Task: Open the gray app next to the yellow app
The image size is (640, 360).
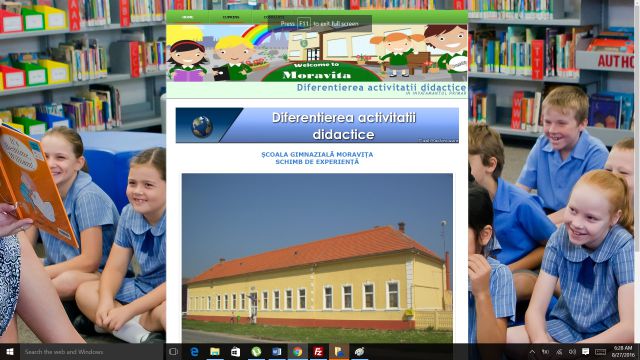Action: [359, 352]
